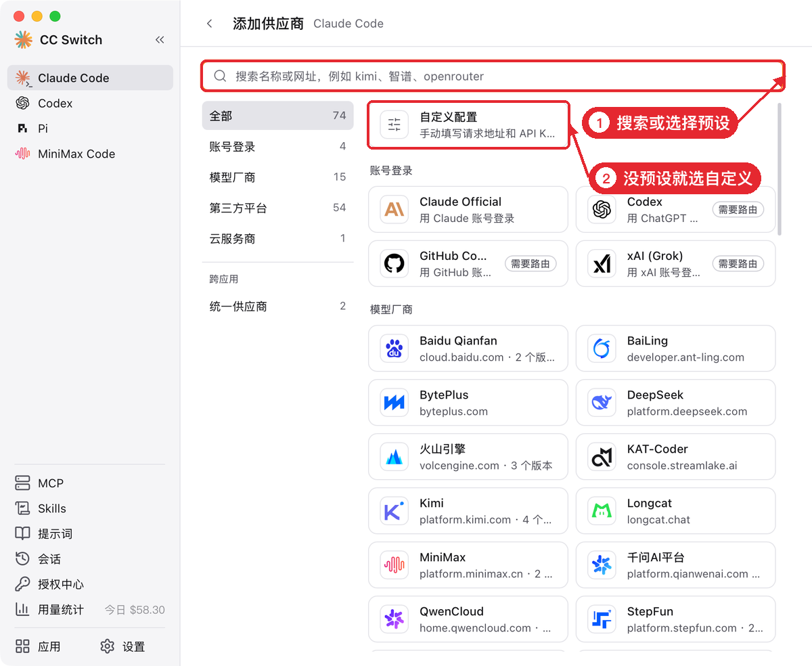Click the 模型厂商 section heading
Image resolution: width=812 pixels, height=666 pixels.
pos(391,309)
